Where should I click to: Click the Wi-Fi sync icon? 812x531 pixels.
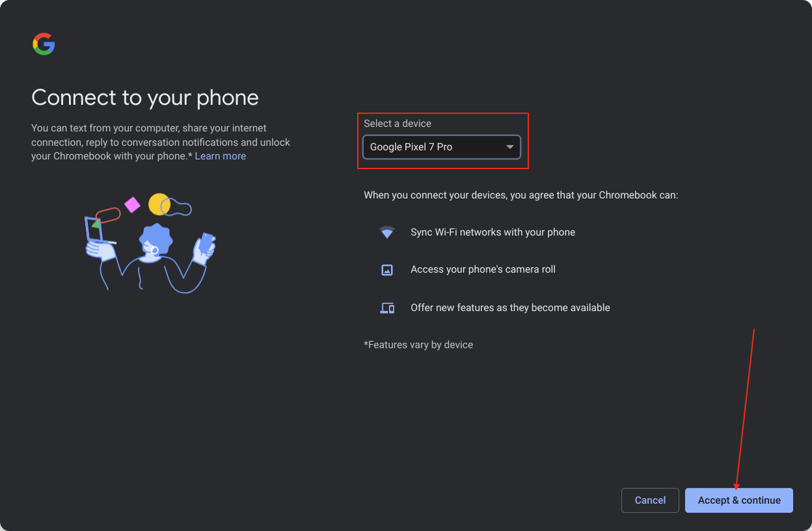coord(387,232)
